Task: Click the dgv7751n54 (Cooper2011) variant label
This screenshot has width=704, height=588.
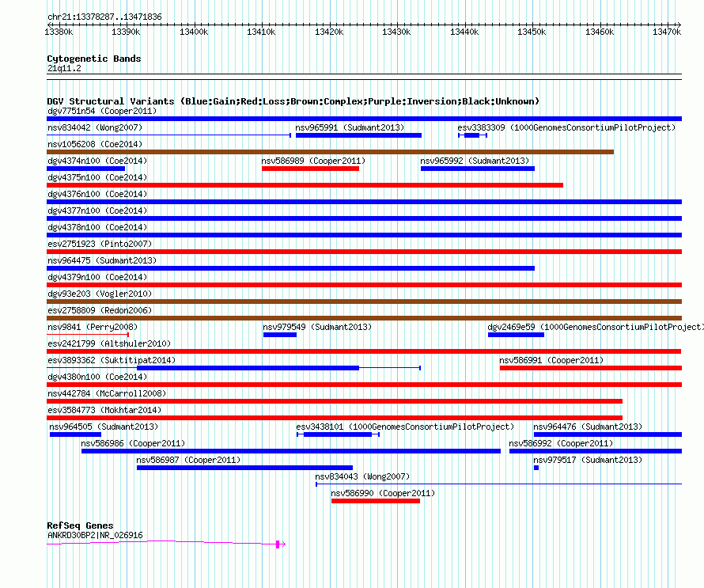Action: [x=102, y=111]
